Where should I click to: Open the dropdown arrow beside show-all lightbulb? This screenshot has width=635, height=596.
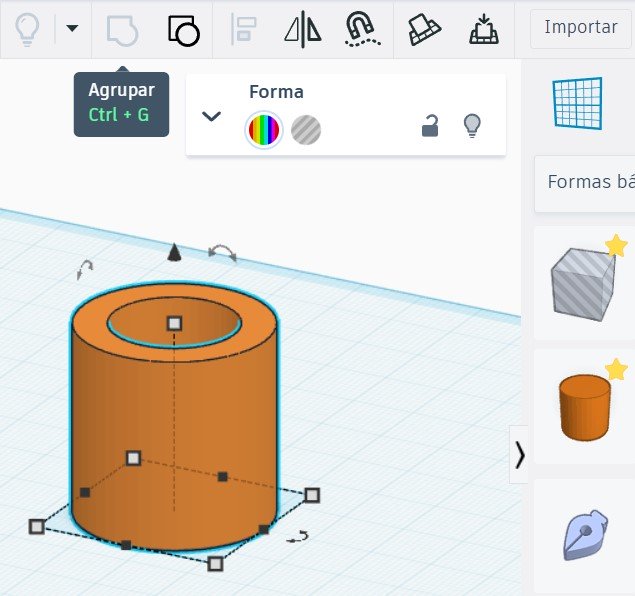(71, 28)
